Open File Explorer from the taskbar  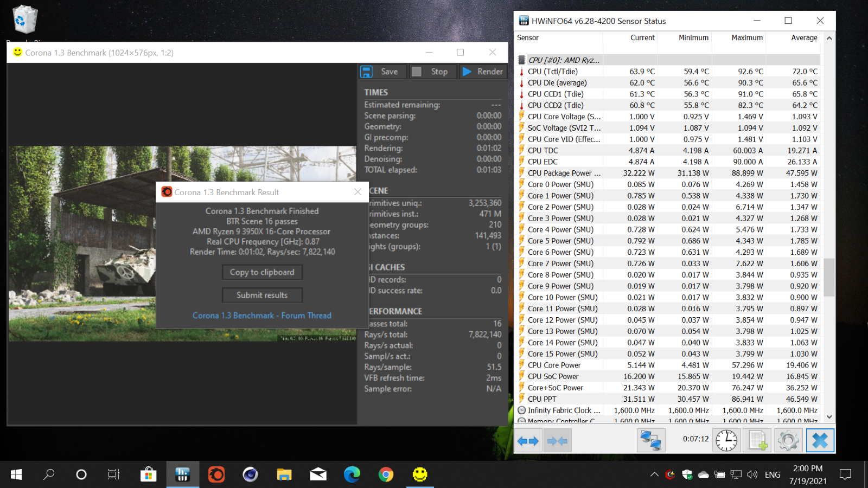(x=284, y=474)
